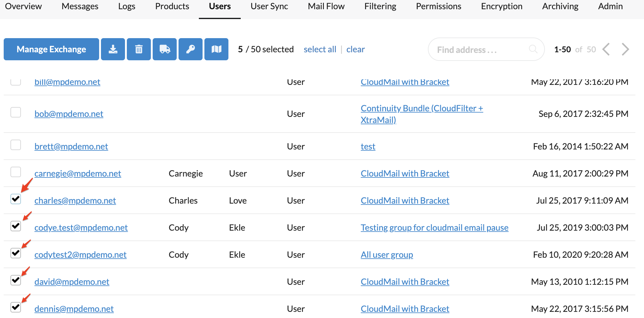
Task: Click the search magnifier icon
Action: click(533, 49)
